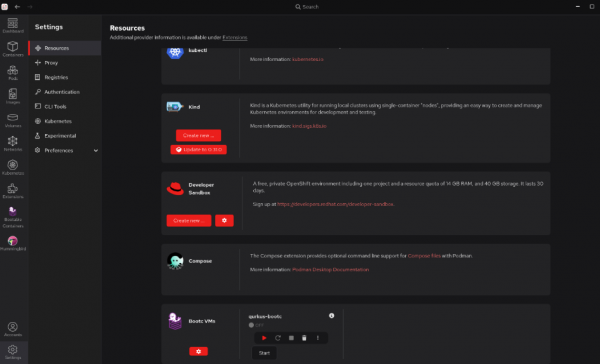Open the Containers view
Image resolution: width=600 pixels, height=364 pixels.
[13, 49]
